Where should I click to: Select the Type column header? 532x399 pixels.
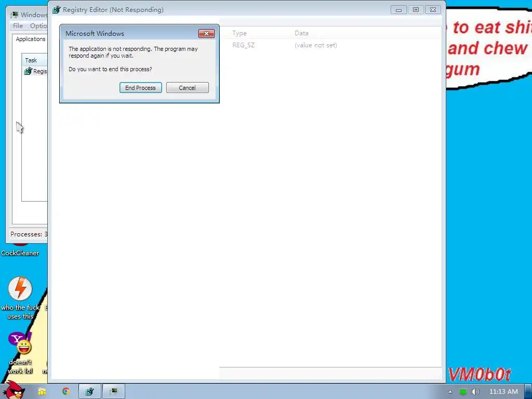click(240, 33)
